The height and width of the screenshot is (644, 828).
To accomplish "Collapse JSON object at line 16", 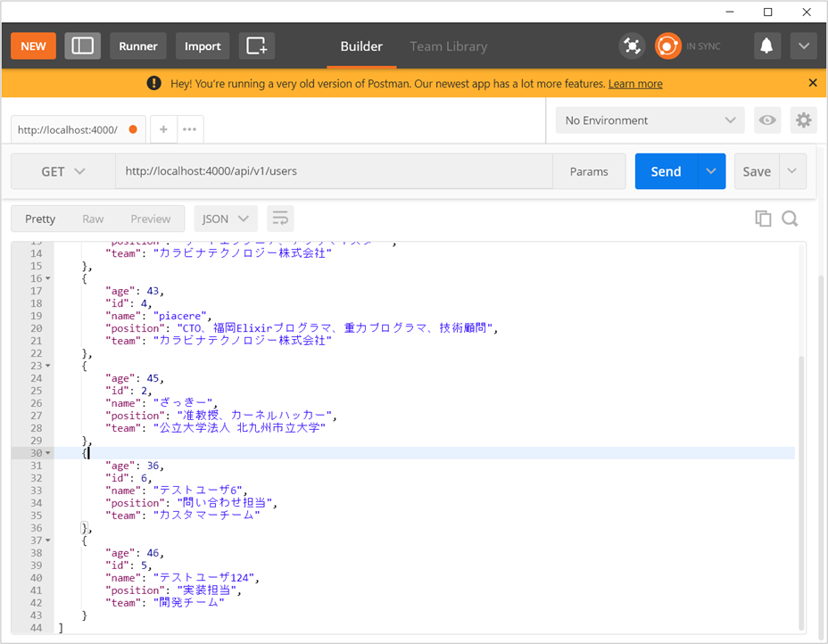I will [48, 278].
